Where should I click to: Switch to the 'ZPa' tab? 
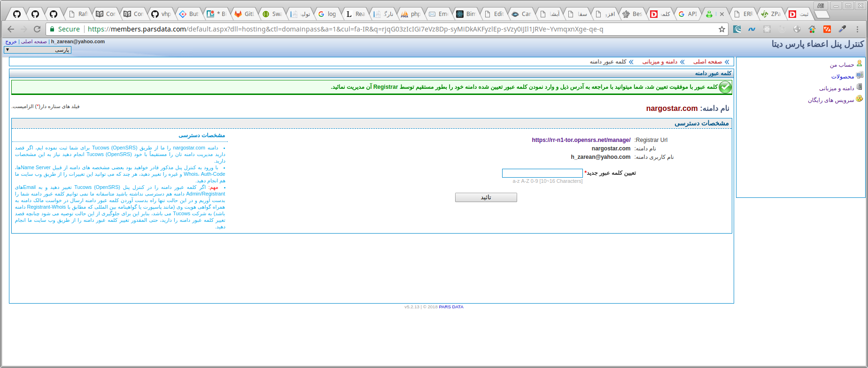[770, 14]
